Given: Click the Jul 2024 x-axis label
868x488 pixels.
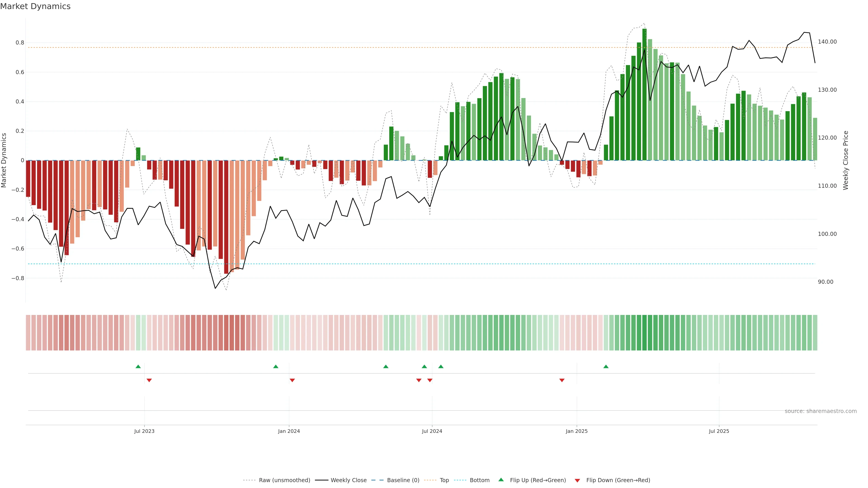Looking at the screenshot, I should point(432,431).
